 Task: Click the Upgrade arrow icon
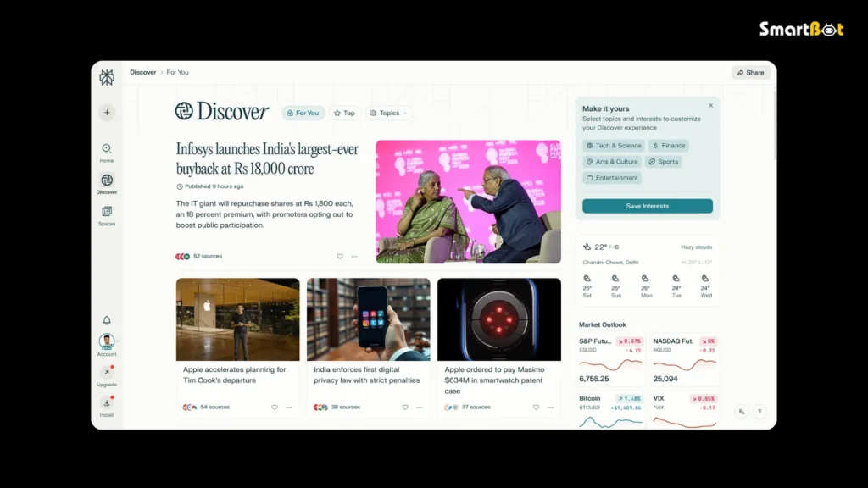[x=107, y=372]
